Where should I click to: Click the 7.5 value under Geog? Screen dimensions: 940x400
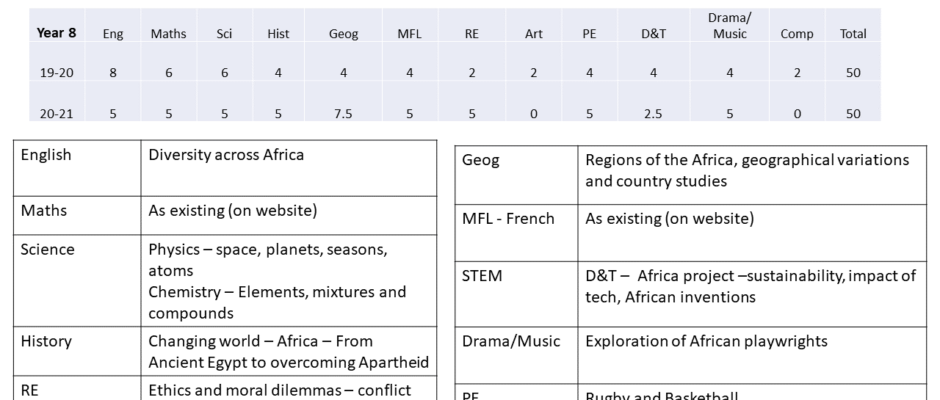pyautogui.click(x=343, y=113)
